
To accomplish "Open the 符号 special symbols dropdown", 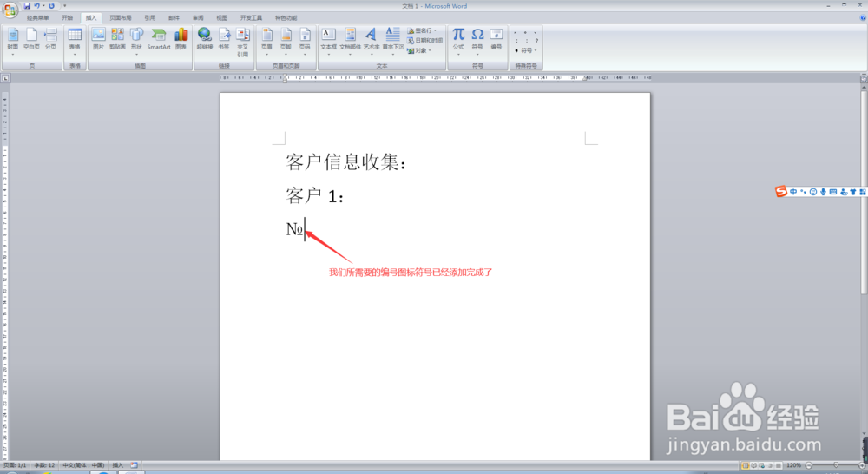I will tap(527, 50).
